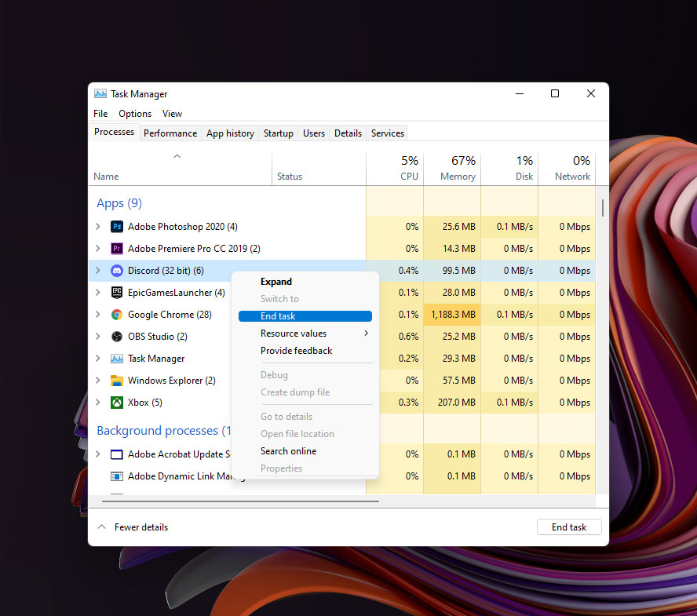Expand the Task Manager process row

[98, 359]
